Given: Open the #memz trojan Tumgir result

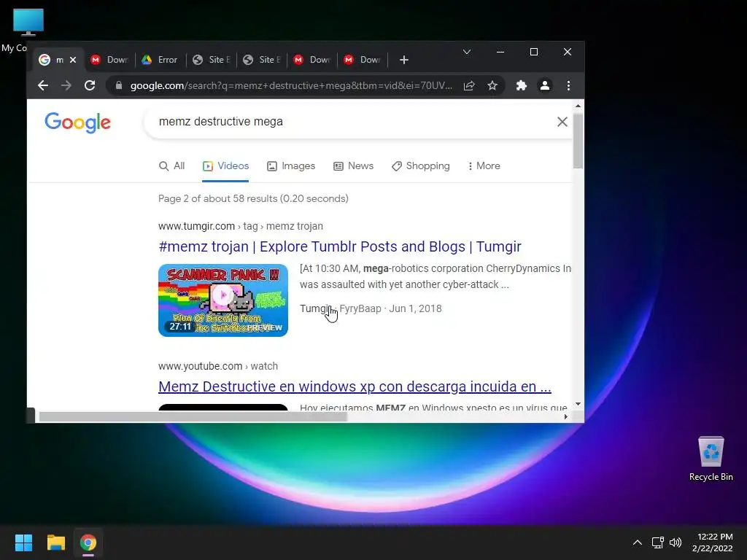Looking at the screenshot, I should pos(340,246).
